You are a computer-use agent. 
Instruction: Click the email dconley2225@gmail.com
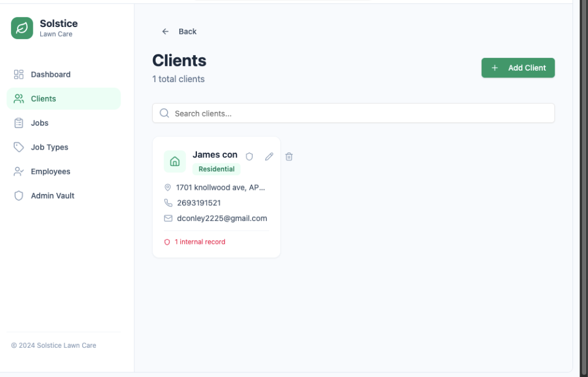(222, 218)
